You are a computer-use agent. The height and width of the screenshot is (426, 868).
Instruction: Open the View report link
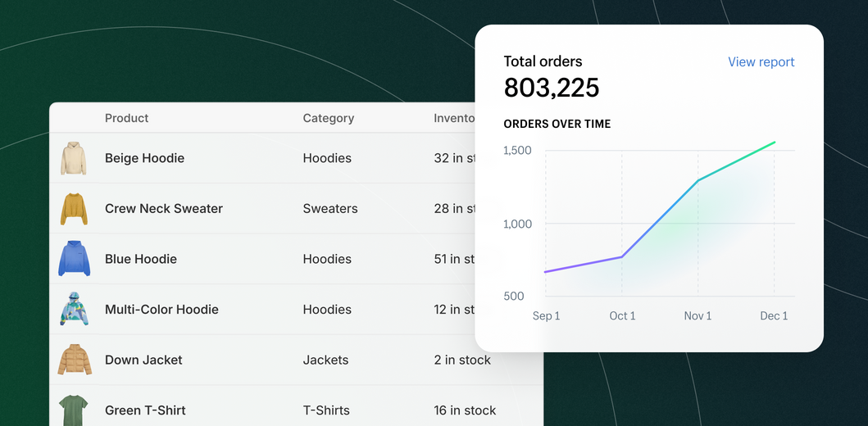point(761,62)
